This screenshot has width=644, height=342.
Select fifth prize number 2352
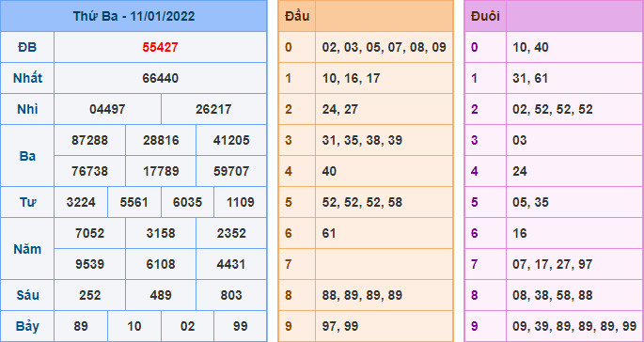[231, 233]
